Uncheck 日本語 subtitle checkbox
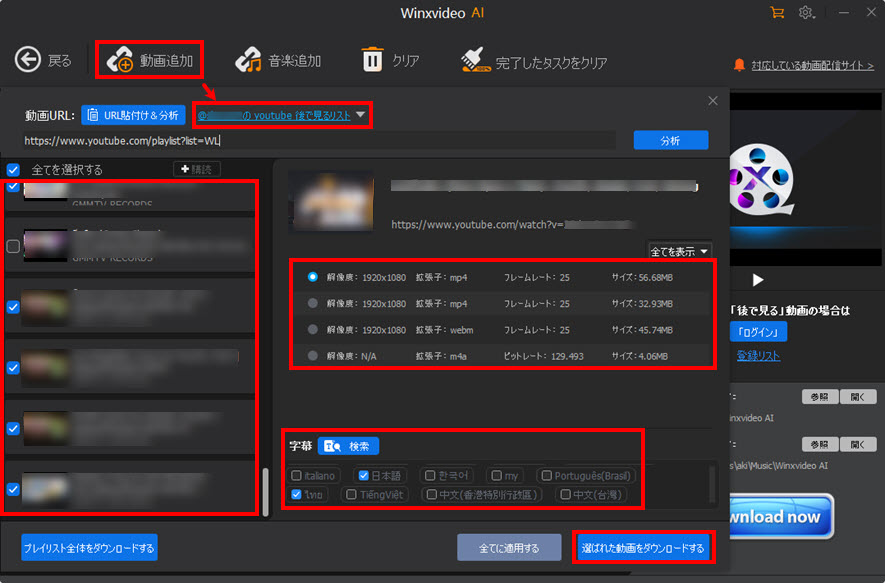The height and width of the screenshot is (583, 885). [x=363, y=475]
